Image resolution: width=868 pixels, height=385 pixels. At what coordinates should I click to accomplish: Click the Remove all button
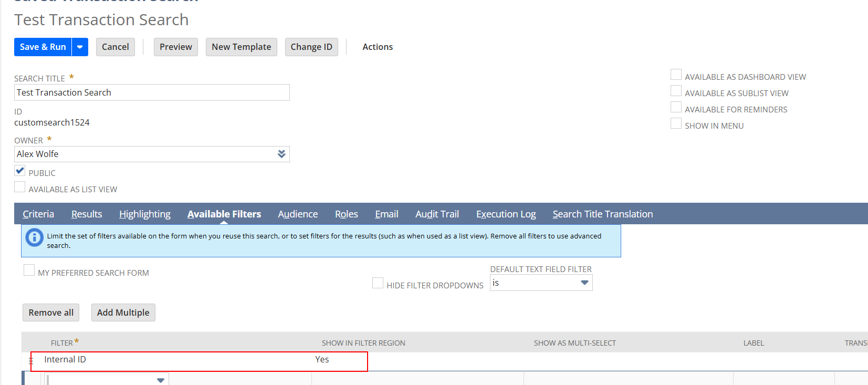[51, 313]
